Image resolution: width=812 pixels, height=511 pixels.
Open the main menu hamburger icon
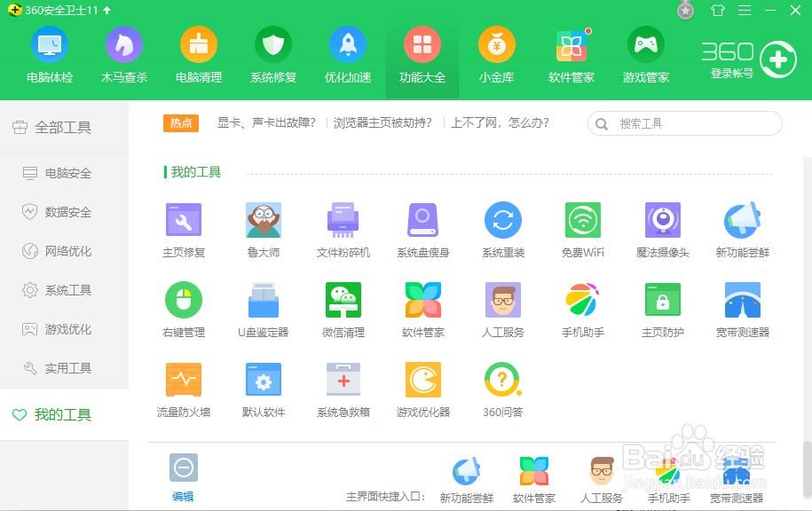(x=745, y=11)
